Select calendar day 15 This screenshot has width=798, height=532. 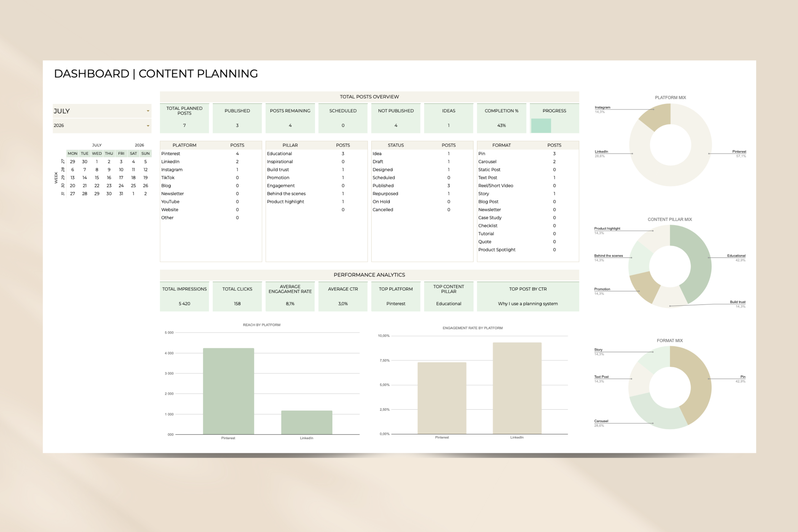click(97, 177)
